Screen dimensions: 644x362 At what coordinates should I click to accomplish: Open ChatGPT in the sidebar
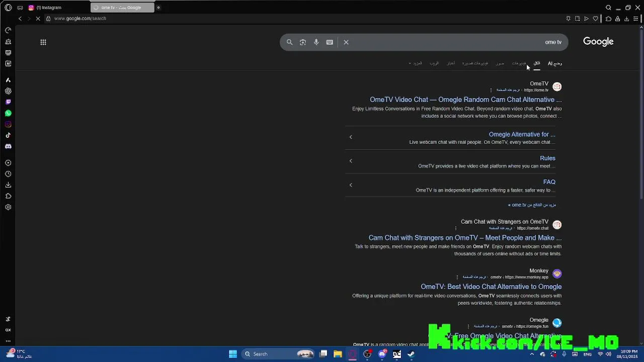tap(8, 91)
